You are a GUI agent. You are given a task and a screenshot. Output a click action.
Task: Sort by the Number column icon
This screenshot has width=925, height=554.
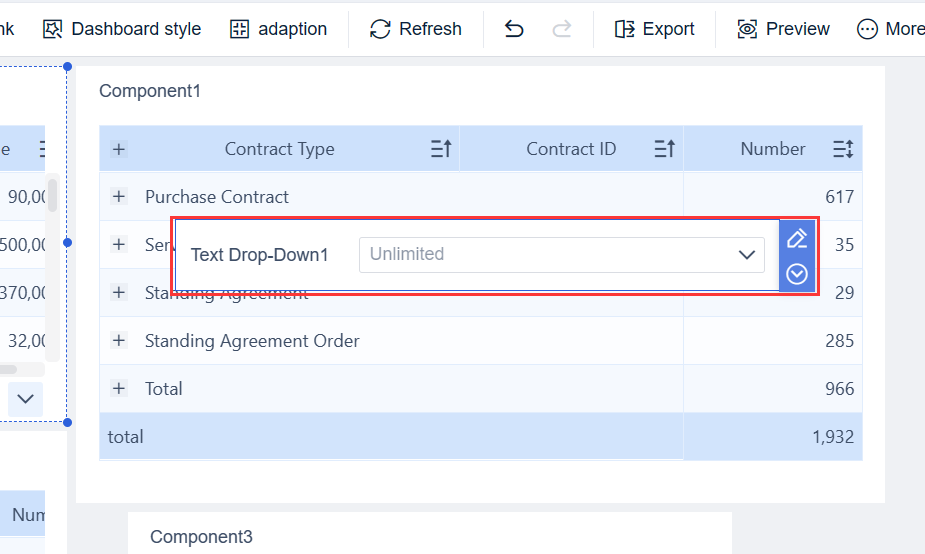[x=843, y=149]
